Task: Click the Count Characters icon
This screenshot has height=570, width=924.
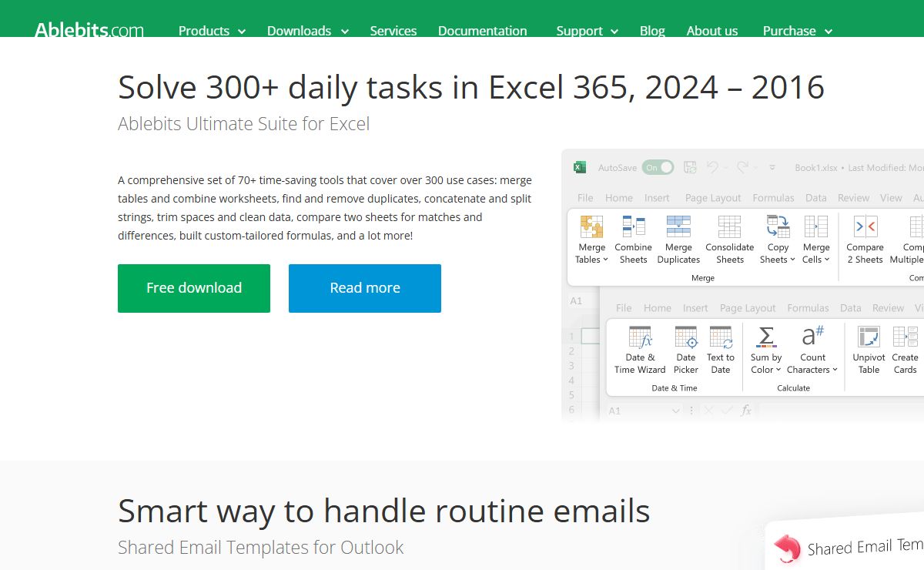Action: (x=812, y=337)
